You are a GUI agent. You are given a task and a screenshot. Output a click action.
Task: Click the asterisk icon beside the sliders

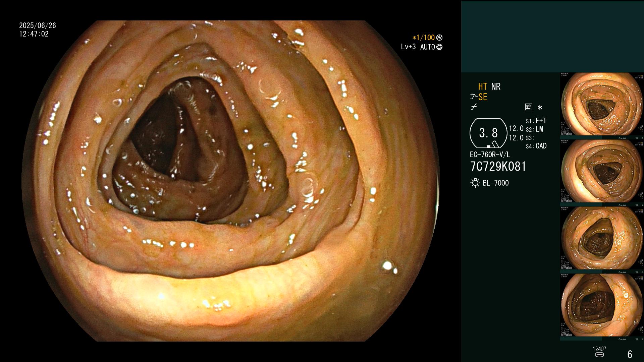tap(540, 108)
